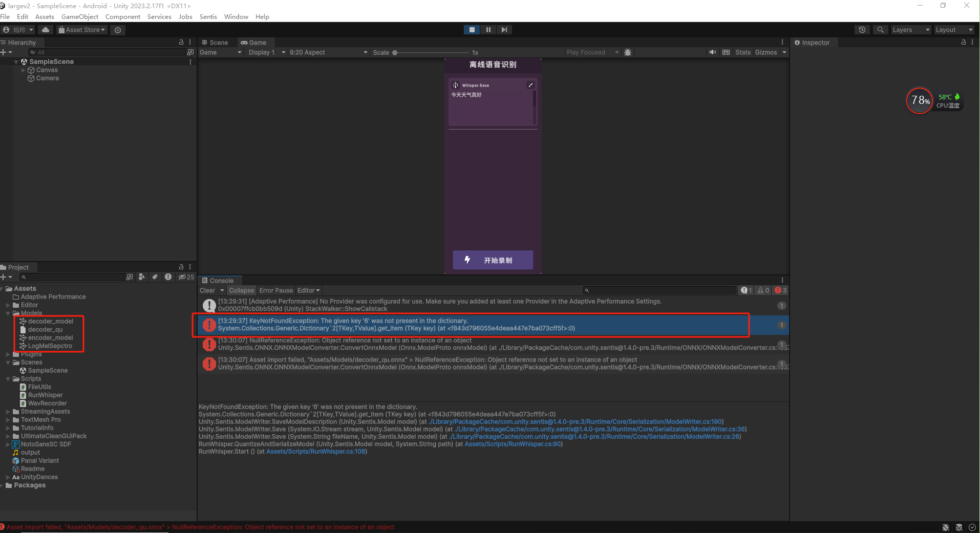The width and height of the screenshot is (980, 533).
Task: Toggle warning messages filter in Console
Action: point(762,290)
